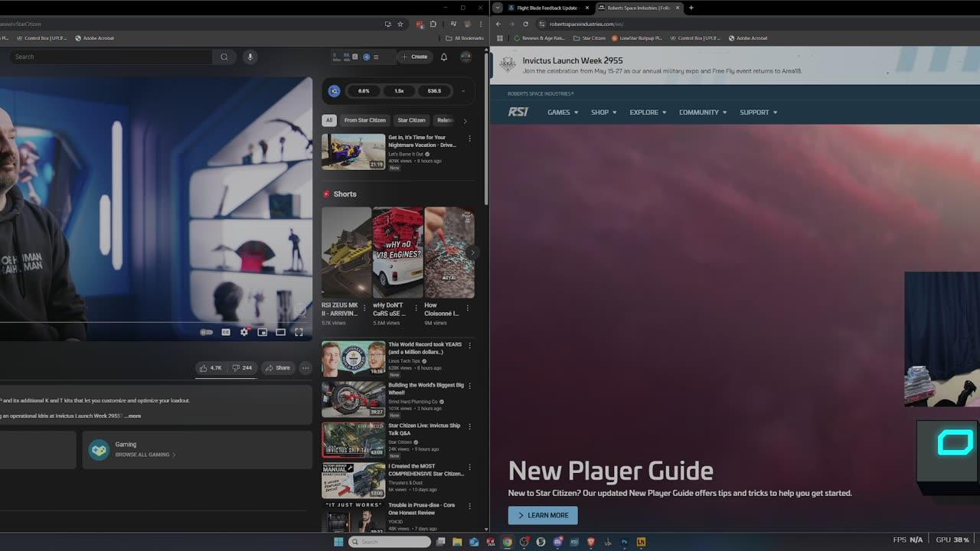This screenshot has width=980, height=551.
Task: Open the COMMUNITY dropdown menu
Action: coord(703,112)
